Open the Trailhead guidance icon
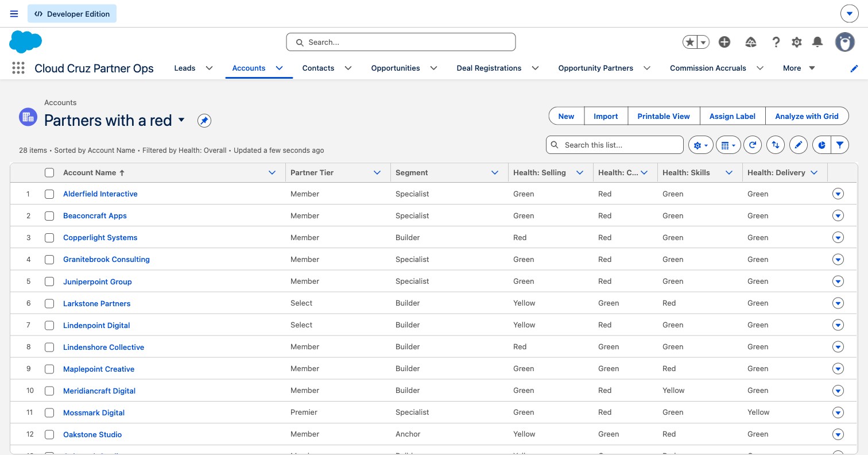This screenshot has width=868, height=455. [750, 42]
